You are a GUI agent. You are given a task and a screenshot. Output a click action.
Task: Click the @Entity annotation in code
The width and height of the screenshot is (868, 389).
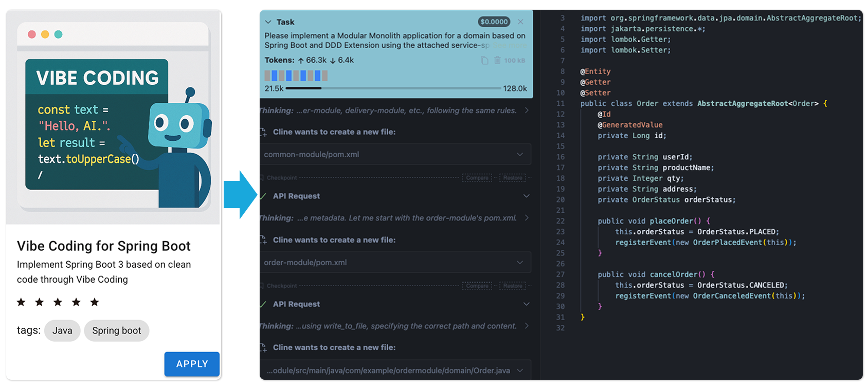point(595,71)
